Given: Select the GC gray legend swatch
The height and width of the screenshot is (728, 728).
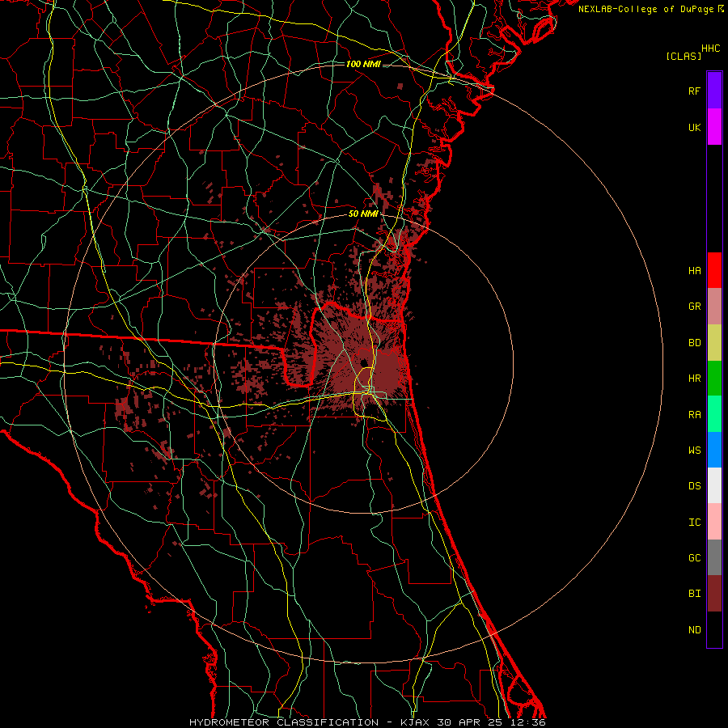Looking at the screenshot, I should (x=714, y=557).
